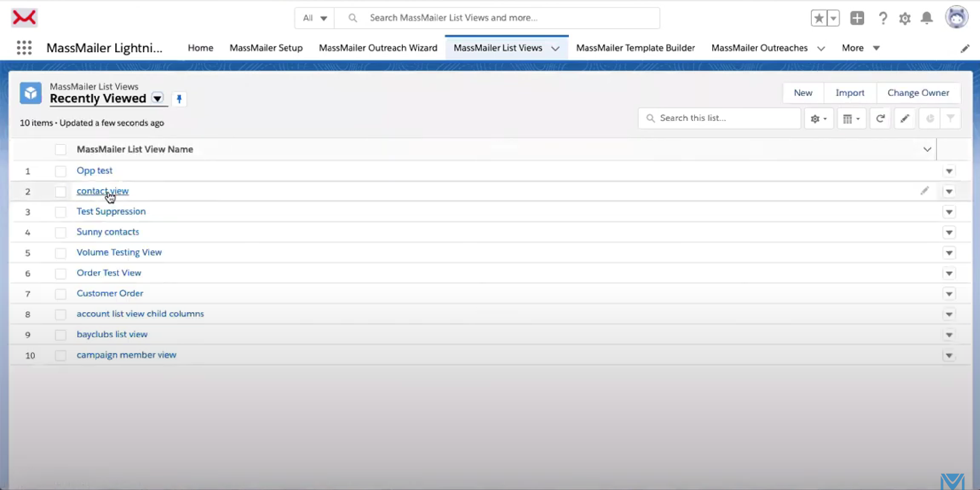This screenshot has width=980, height=490.
Task: Open the favorites list dropdown arrow
Action: click(833, 18)
